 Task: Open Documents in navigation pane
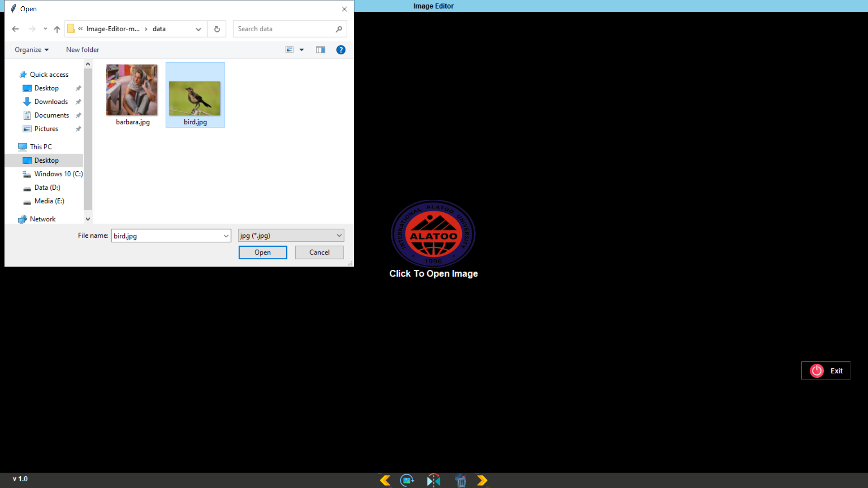pyautogui.click(x=52, y=115)
